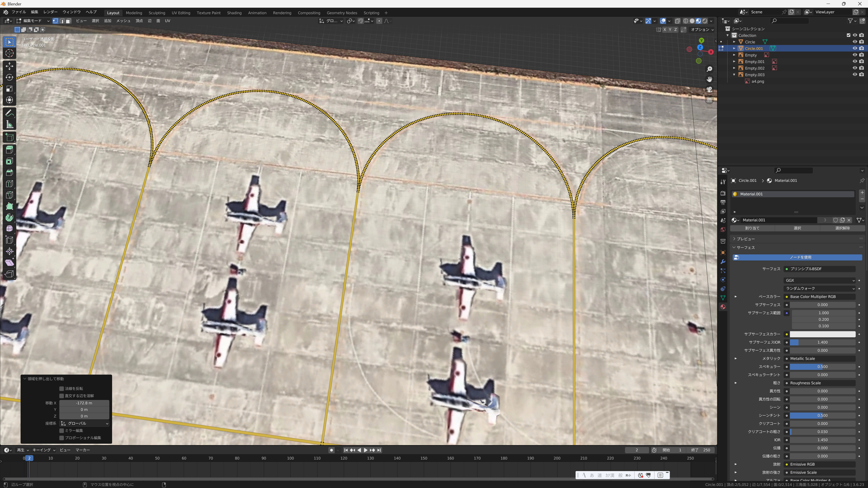This screenshot has height=488, width=868.
Task: Select the 3D Cursor tool
Action: click(9, 53)
